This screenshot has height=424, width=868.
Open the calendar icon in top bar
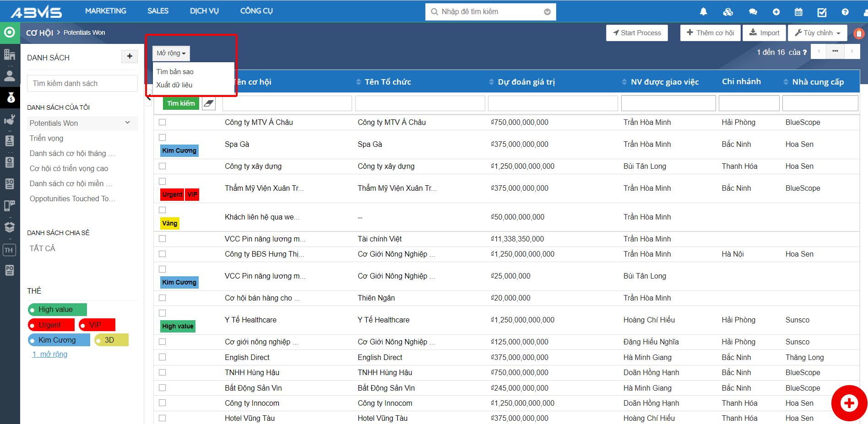[798, 12]
